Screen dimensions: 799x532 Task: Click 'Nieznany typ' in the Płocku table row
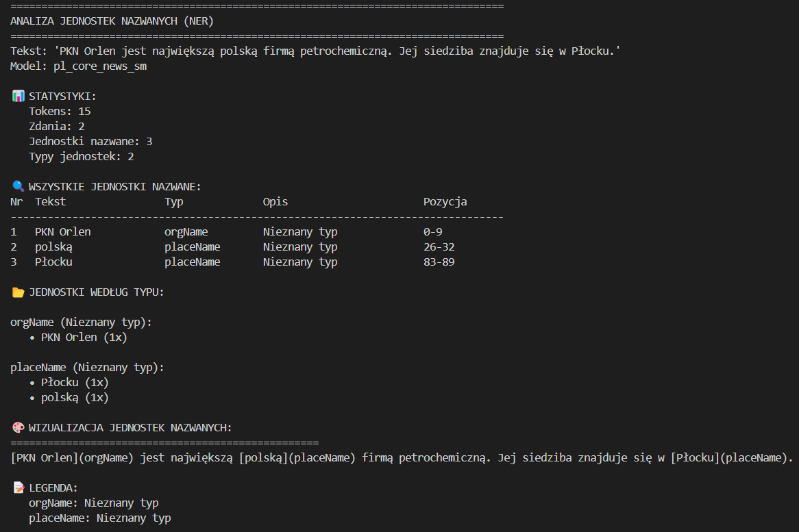pos(300,262)
